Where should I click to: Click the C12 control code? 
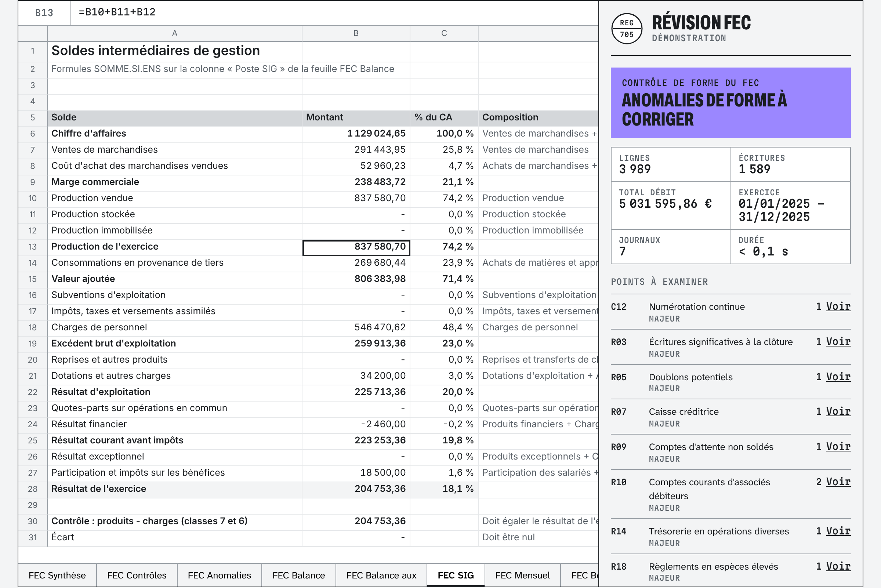pos(619,307)
